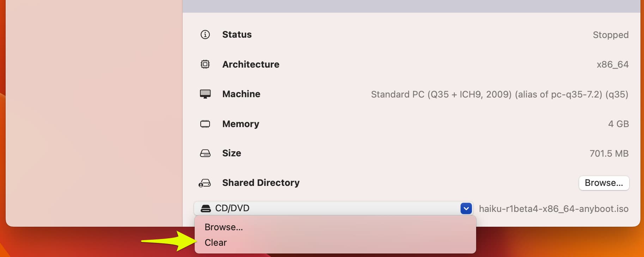Click the Memory chip icon

click(x=205, y=124)
